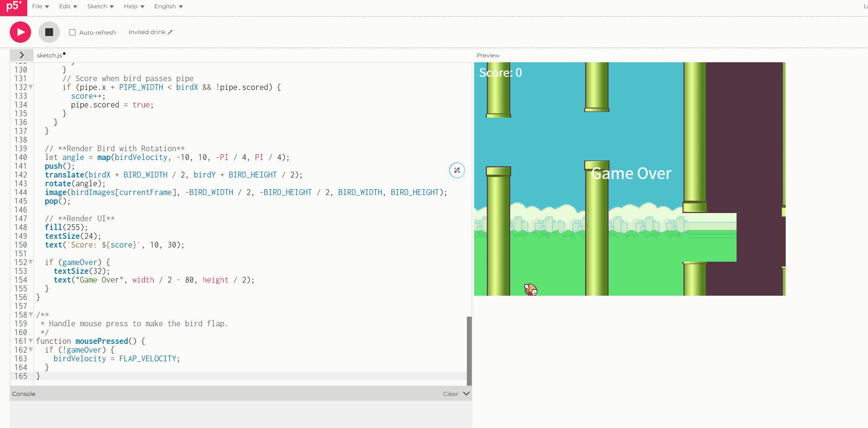Open the Help menu
The height and width of the screenshot is (428, 868).
pyautogui.click(x=134, y=6)
